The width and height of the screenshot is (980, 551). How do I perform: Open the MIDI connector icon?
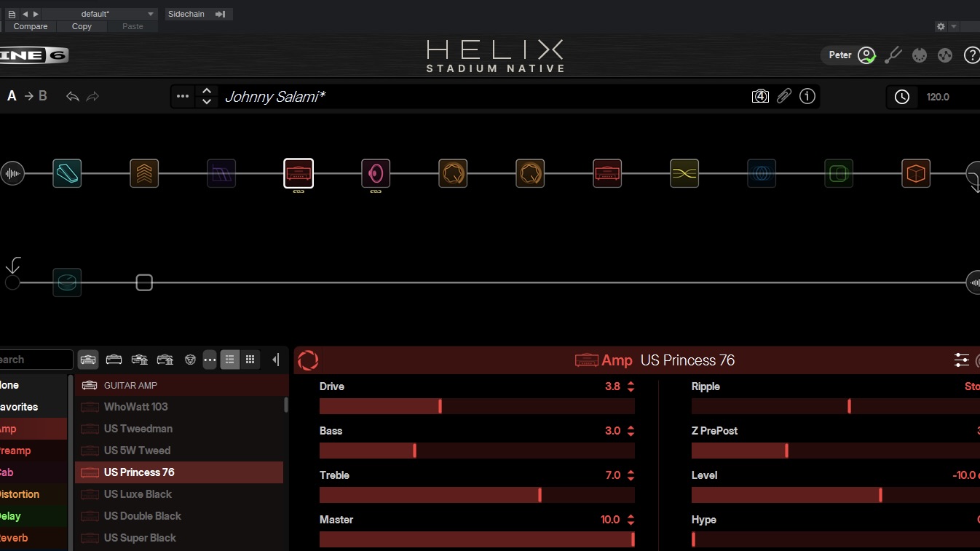point(920,55)
